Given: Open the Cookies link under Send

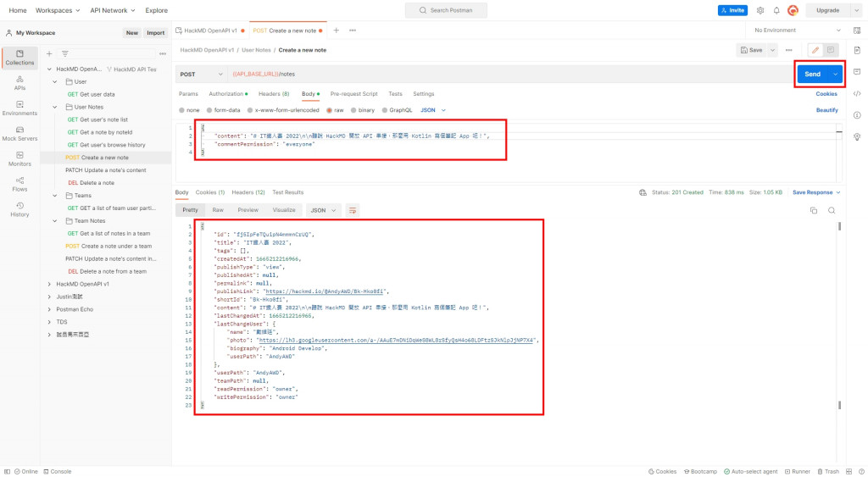Looking at the screenshot, I should pos(826,94).
